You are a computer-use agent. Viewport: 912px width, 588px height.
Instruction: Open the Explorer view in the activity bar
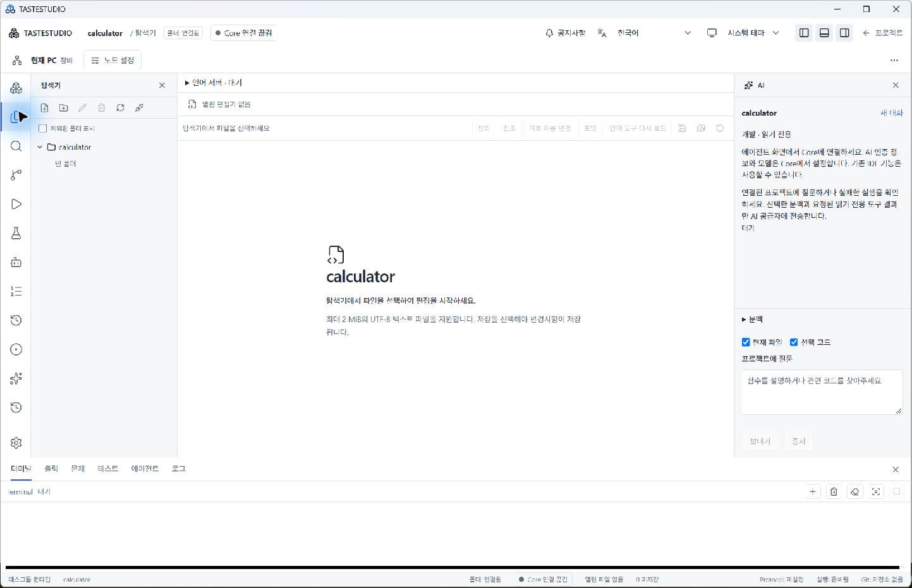(x=16, y=117)
